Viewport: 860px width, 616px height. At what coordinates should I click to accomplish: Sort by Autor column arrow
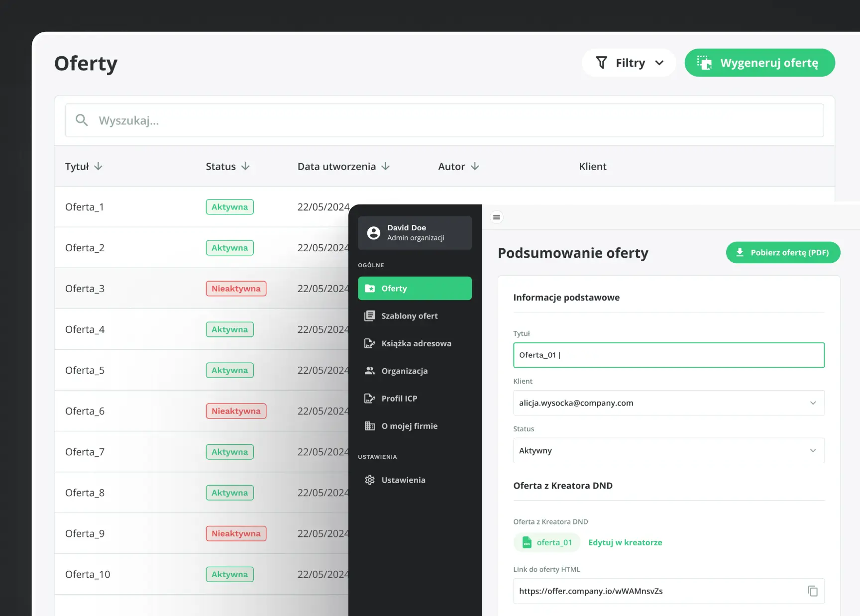pos(475,166)
